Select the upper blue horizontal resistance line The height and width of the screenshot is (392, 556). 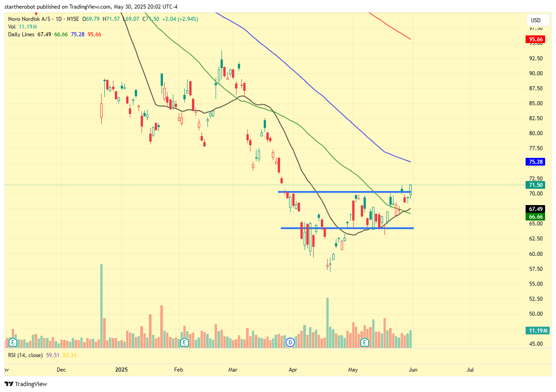344,192
